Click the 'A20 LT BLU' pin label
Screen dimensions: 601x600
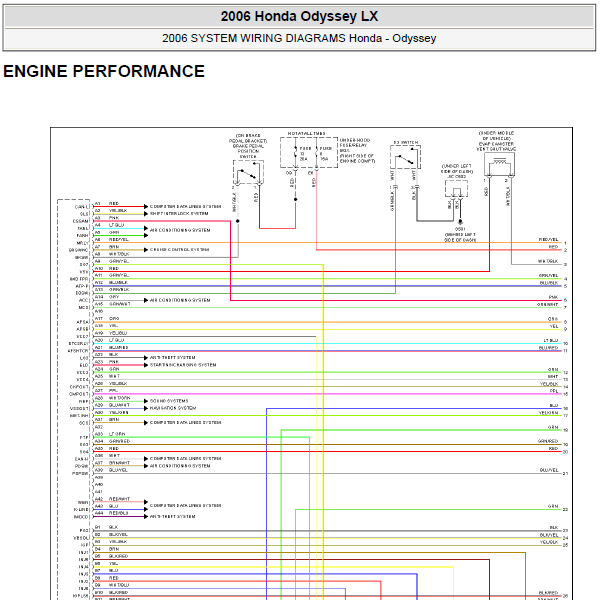(x=109, y=340)
